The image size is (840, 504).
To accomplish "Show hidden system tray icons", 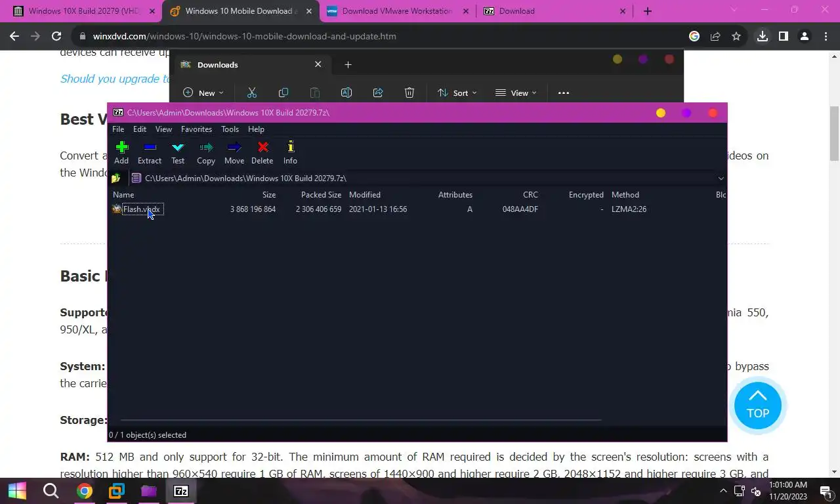I will point(723,491).
